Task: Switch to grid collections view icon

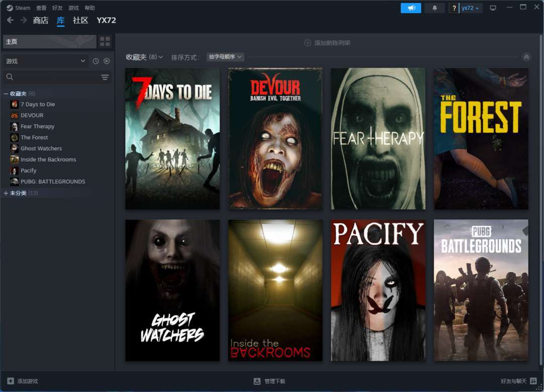Action: point(105,42)
